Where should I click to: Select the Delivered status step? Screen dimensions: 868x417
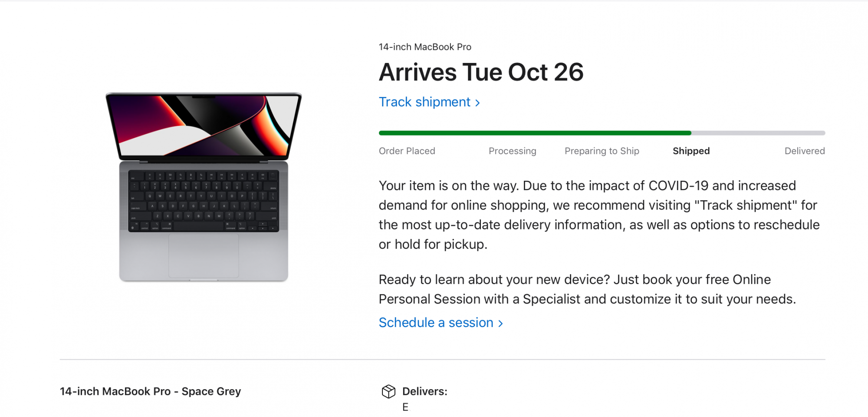coord(804,151)
